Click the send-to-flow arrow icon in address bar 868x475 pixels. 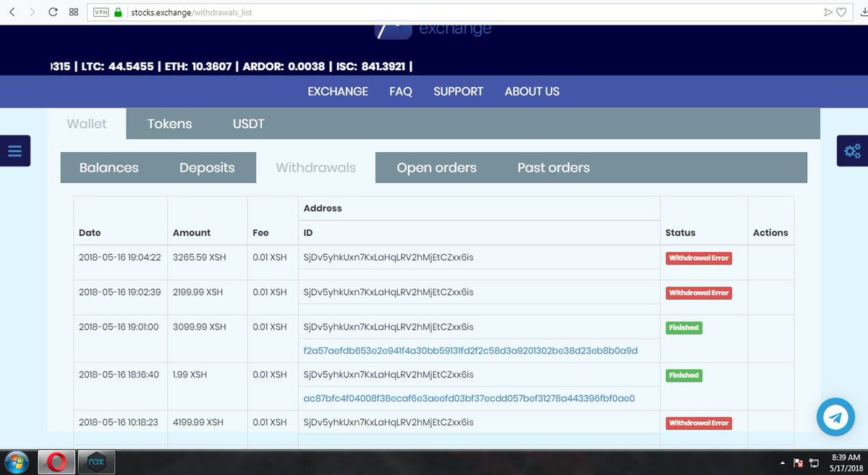tap(829, 12)
